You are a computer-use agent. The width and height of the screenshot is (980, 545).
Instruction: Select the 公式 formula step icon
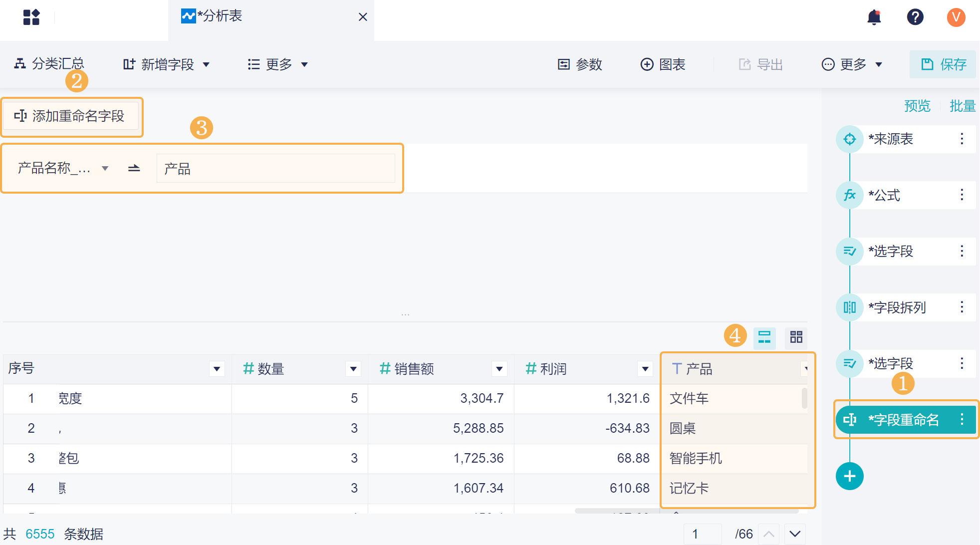coord(849,195)
